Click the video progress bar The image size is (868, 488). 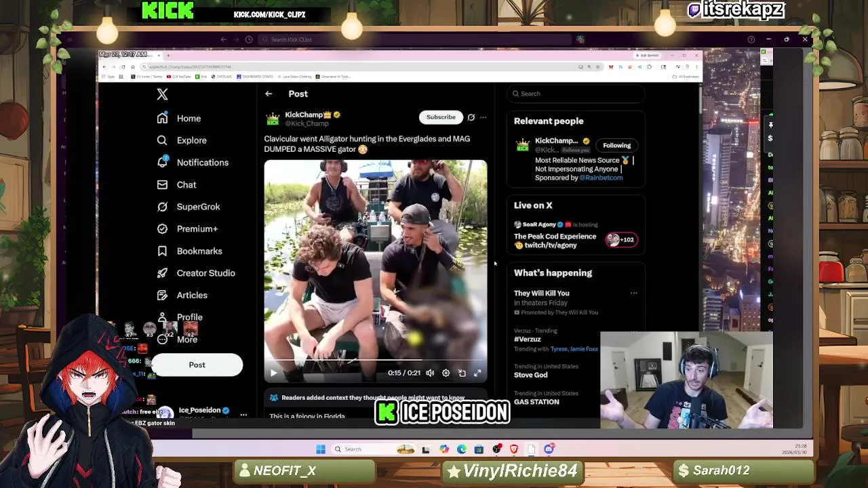375,361
